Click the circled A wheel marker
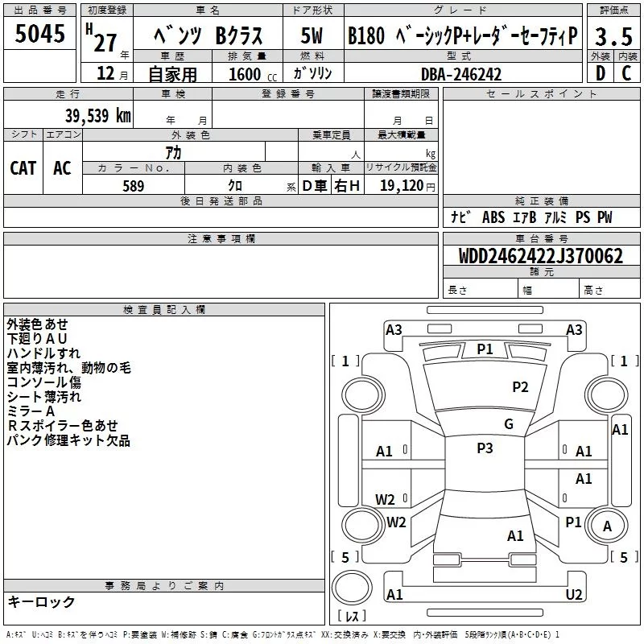The width and height of the screenshot is (644, 644). (x=608, y=526)
